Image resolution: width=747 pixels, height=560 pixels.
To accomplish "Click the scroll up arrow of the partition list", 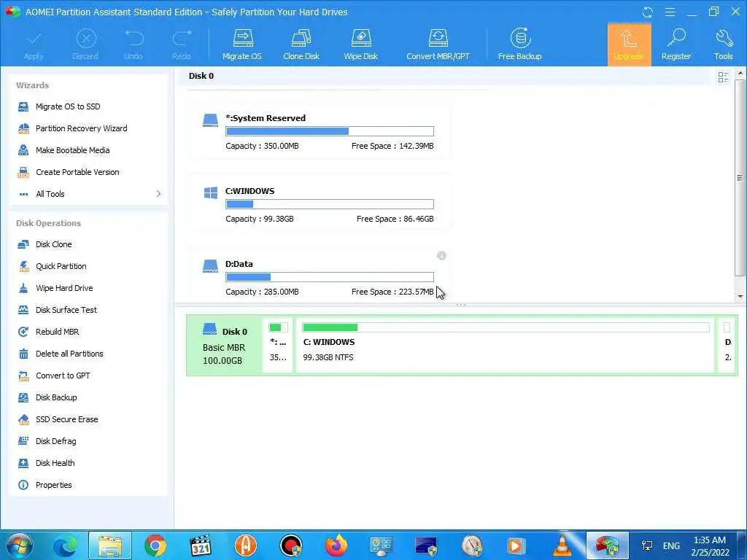I will pos(740,74).
